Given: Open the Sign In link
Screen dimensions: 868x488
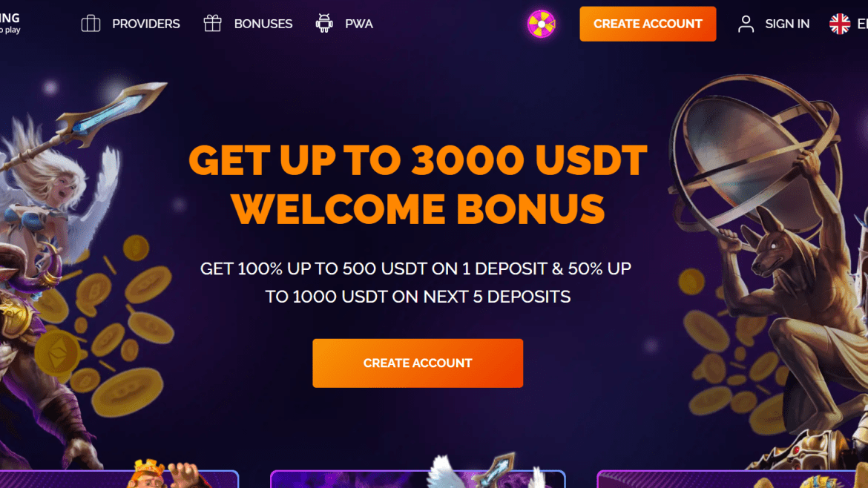Looking at the screenshot, I should [x=787, y=24].
